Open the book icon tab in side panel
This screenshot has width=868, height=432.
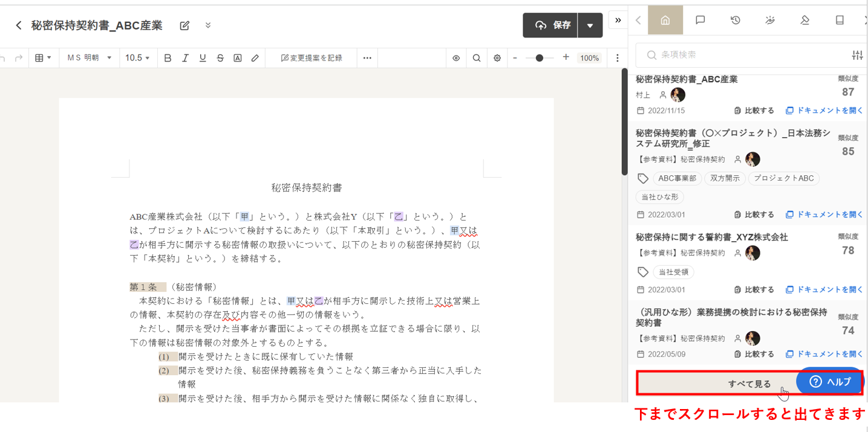coord(840,20)
